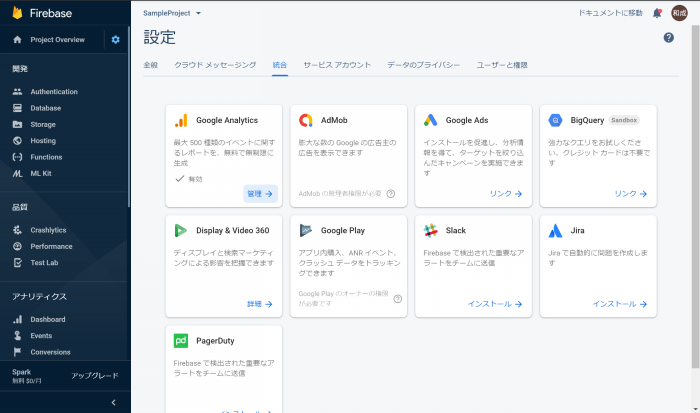Viewport: 700px width, 413px height.
Task: Open Project Overview menu item
Action: point(52,40)
